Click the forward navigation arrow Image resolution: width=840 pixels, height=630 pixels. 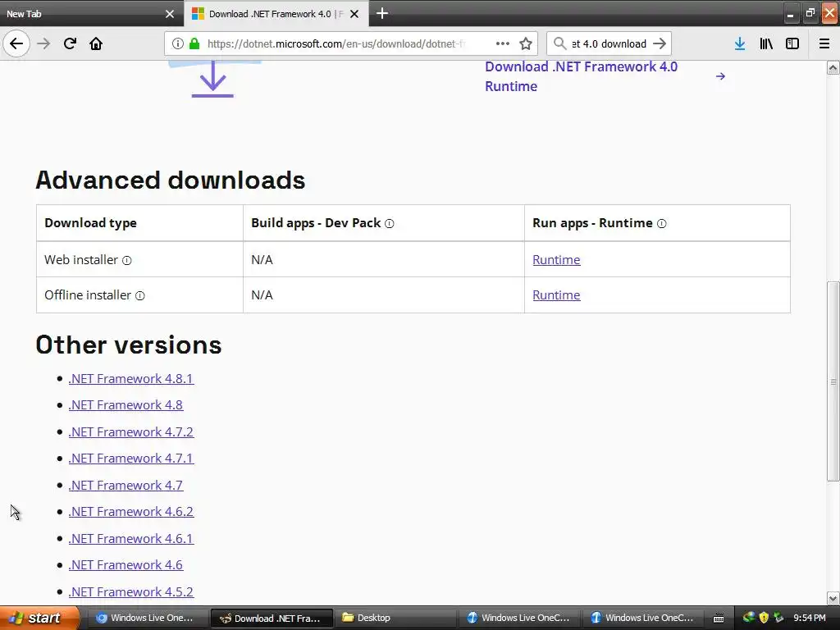click(x=44, y=43)
